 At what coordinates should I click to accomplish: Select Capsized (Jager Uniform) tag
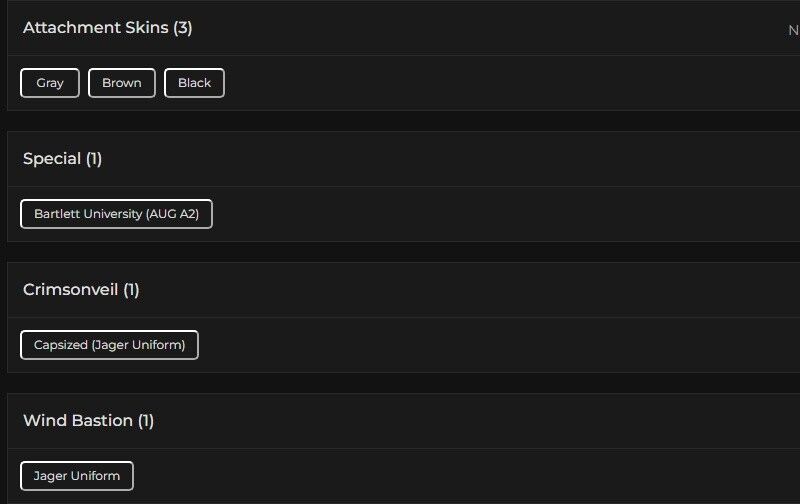(x=109, y=345)
